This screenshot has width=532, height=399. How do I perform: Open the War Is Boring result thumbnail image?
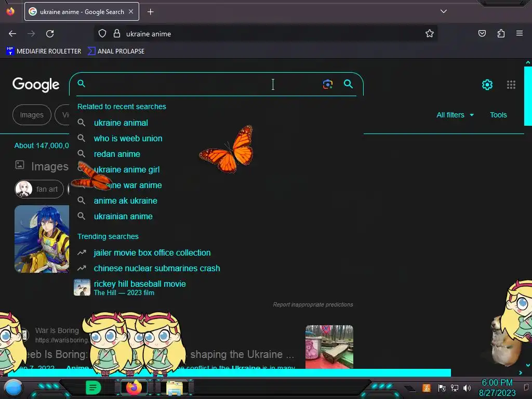click(x=329, y=347)
